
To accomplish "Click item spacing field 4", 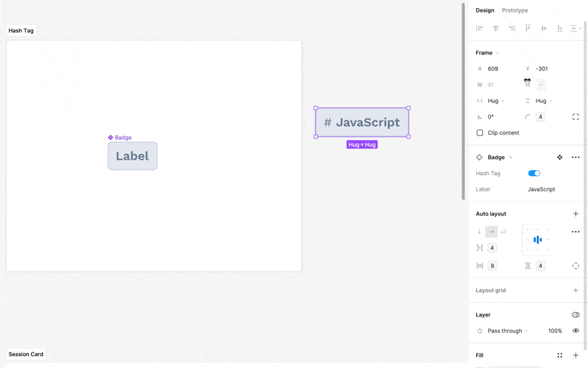I will click(492, 248).
